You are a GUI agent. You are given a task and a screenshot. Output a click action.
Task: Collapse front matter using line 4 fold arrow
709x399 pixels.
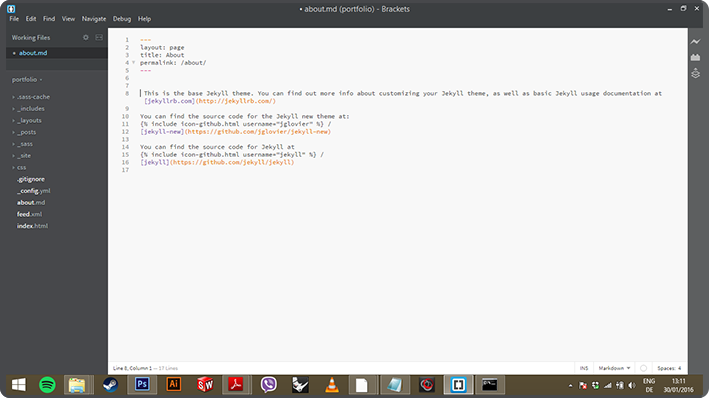tap(133, 63)
